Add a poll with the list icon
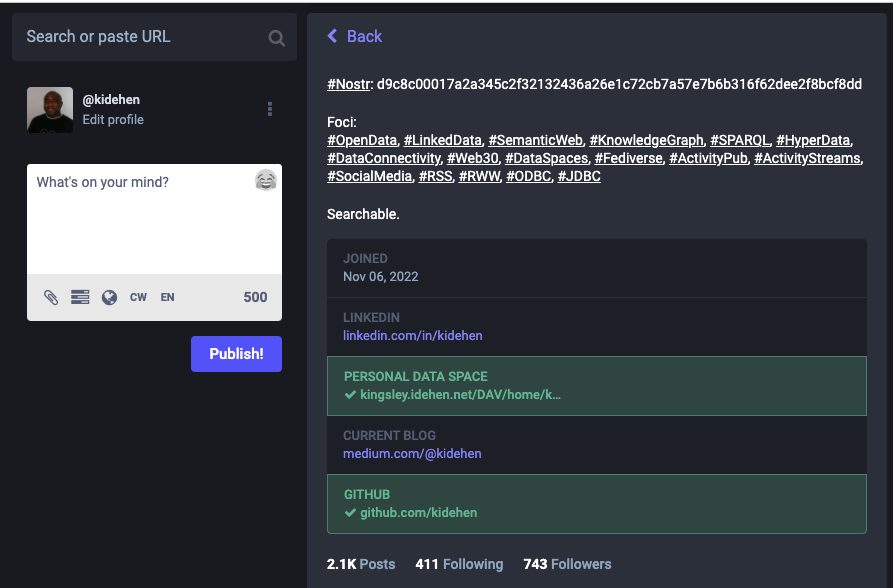This screenshot has height=588, width=893. click(x=80, y=297)
